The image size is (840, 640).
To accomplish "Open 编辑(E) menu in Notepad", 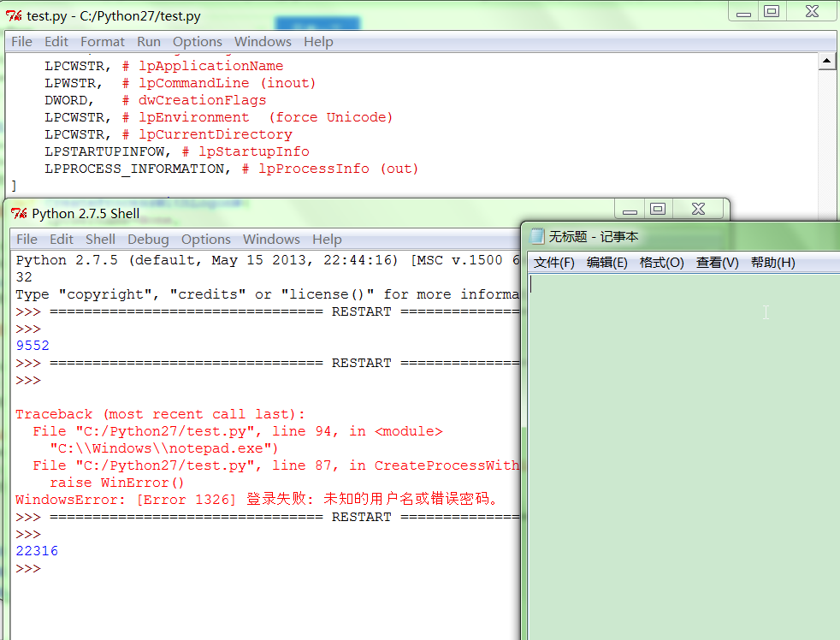I will click(x=607, y=263).
